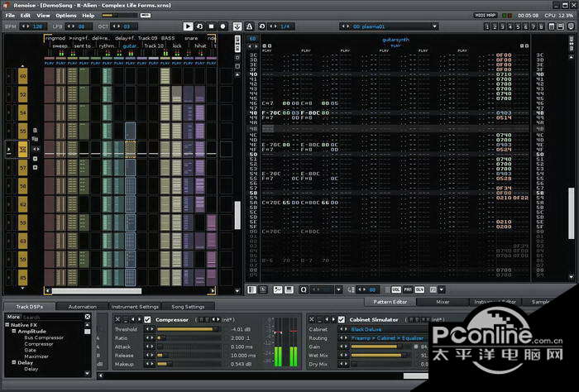Minimize the Compressor device panel
This screenshot has height=392, width=579.
[x=125, y=320]
